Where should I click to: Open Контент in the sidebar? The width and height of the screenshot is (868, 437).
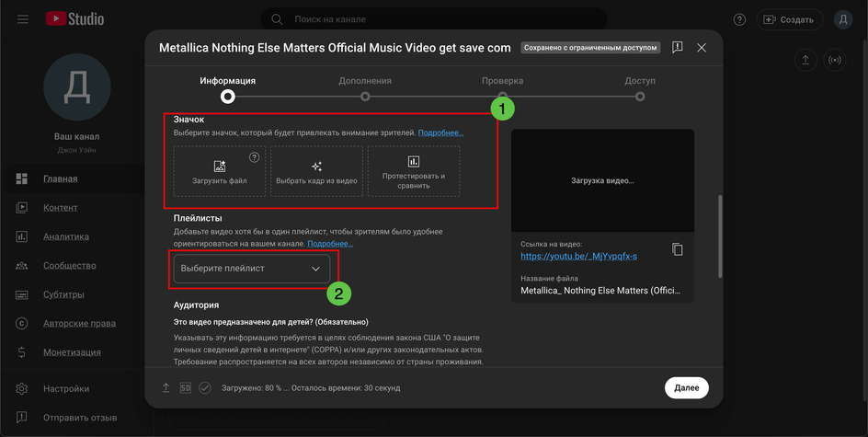click(61, 207)
